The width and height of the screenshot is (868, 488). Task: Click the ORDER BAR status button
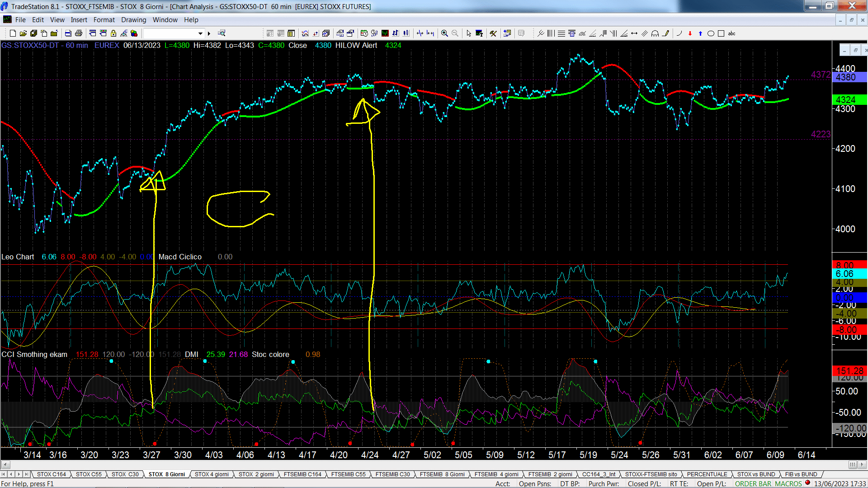point(753,484)
